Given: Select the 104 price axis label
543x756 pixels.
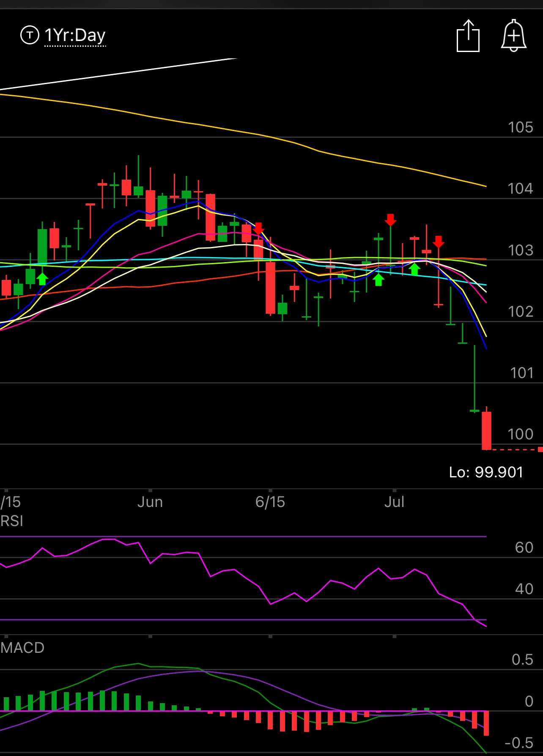Looking at the screenshot, I should coord(521,189).
